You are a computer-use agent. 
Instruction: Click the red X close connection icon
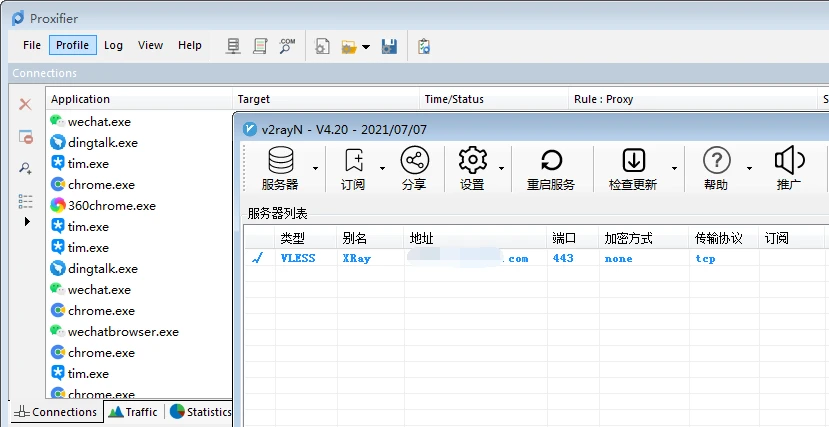(x=25, y=104)
